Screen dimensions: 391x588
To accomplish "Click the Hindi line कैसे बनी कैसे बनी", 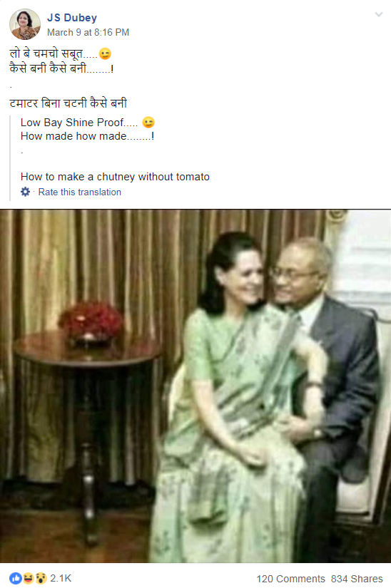I will [x=61, y=68].
